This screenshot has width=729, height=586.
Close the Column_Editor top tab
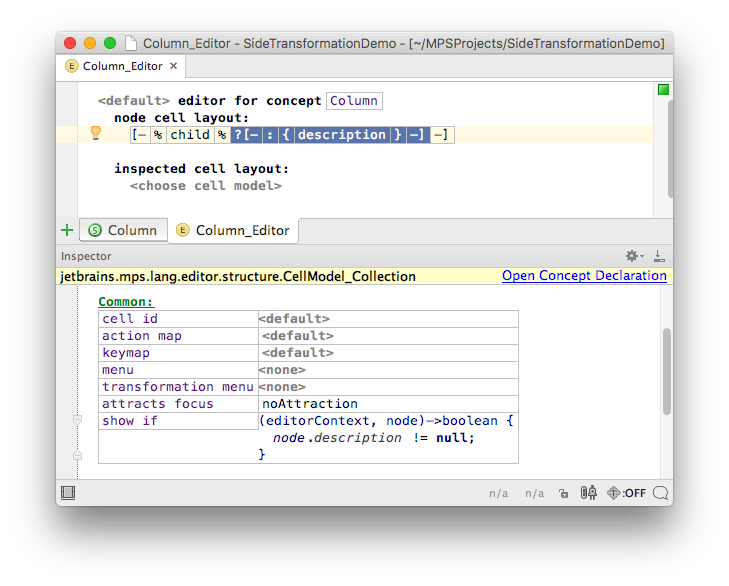point(173,66)
